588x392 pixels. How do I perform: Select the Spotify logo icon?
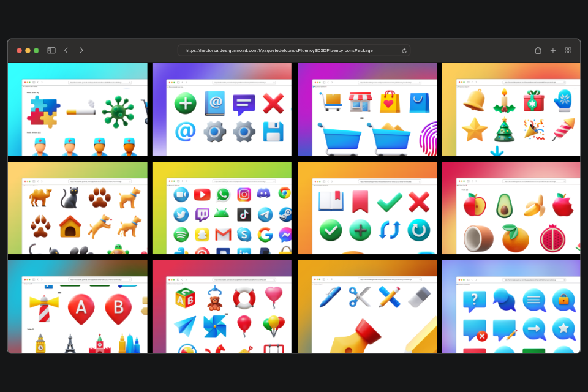coord(181,235)
